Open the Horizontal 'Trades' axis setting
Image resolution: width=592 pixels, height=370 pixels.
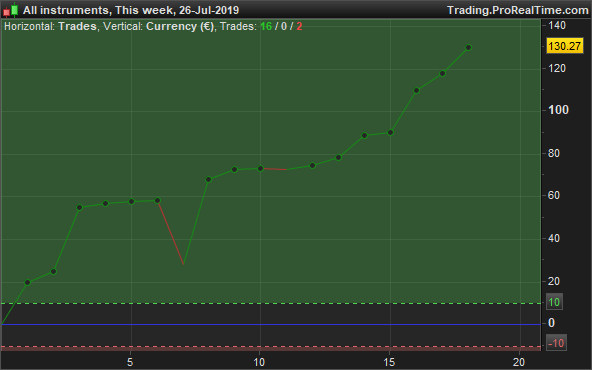click(x=77, y=26)
